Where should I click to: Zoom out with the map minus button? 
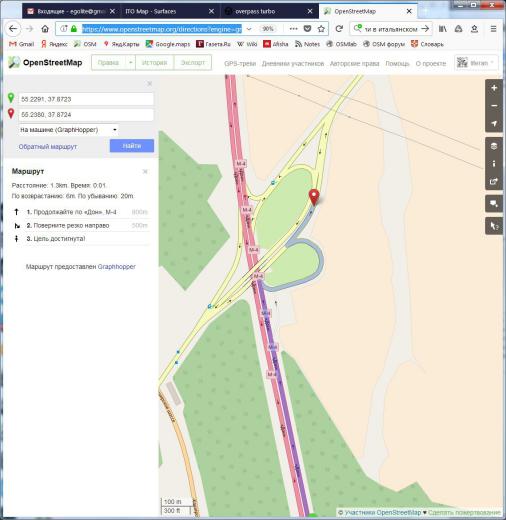pyautogui.click(x=494, y=106)
